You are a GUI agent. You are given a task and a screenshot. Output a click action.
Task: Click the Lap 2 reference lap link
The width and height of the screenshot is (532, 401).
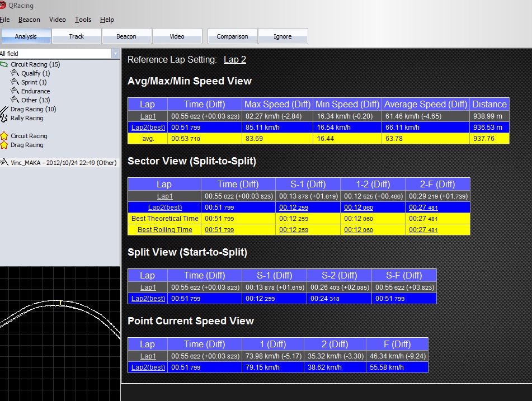tap(235, 59)
